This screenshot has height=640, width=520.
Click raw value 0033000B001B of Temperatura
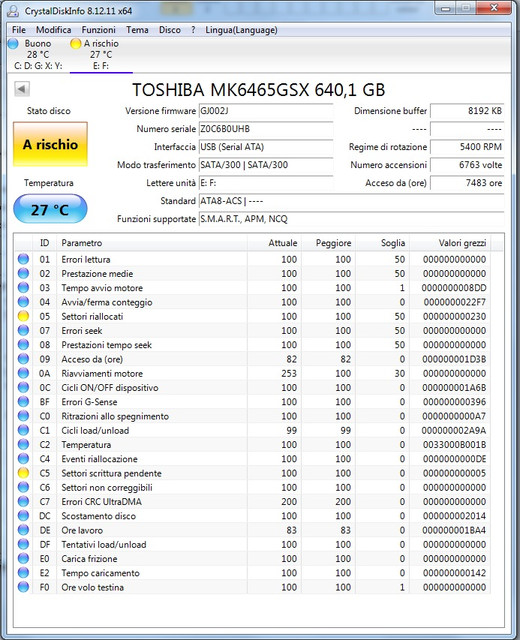[454, 444]
